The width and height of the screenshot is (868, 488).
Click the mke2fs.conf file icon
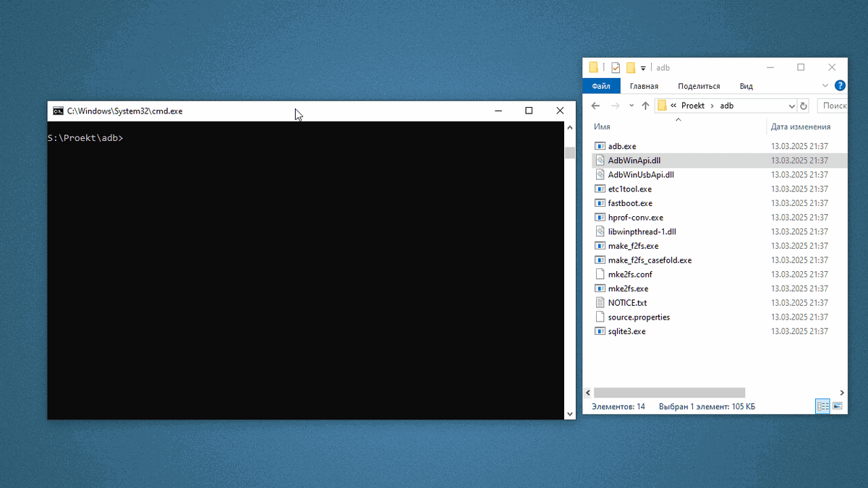(x=600, y=274)
